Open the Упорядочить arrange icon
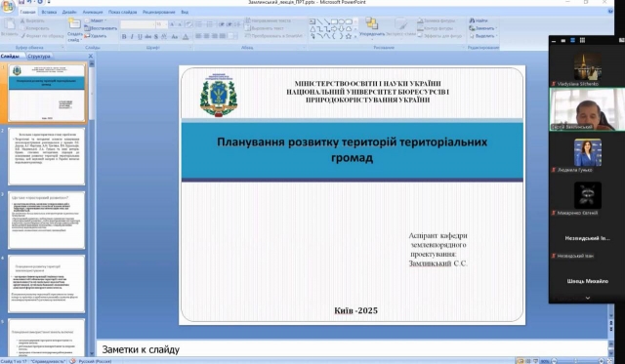Image resolution: width=625 pixels, height=364 pixels. pos(371,23)
